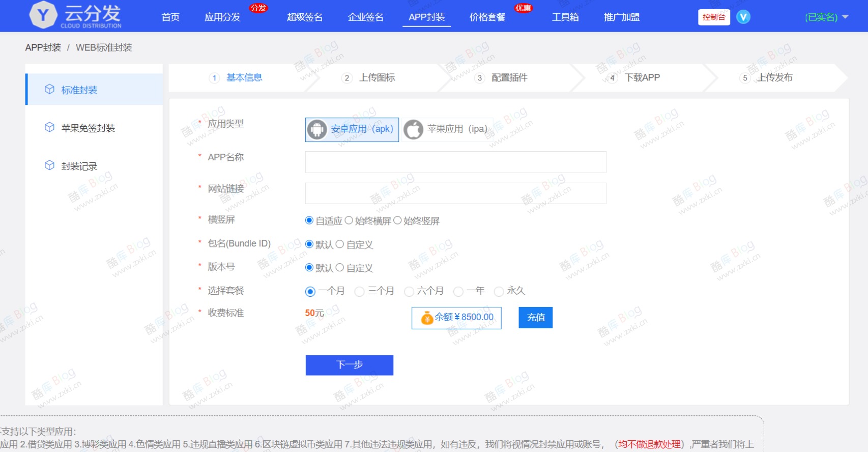Select 自适应 screen orientation
The image size is (868, 452).
coord(309,220)
